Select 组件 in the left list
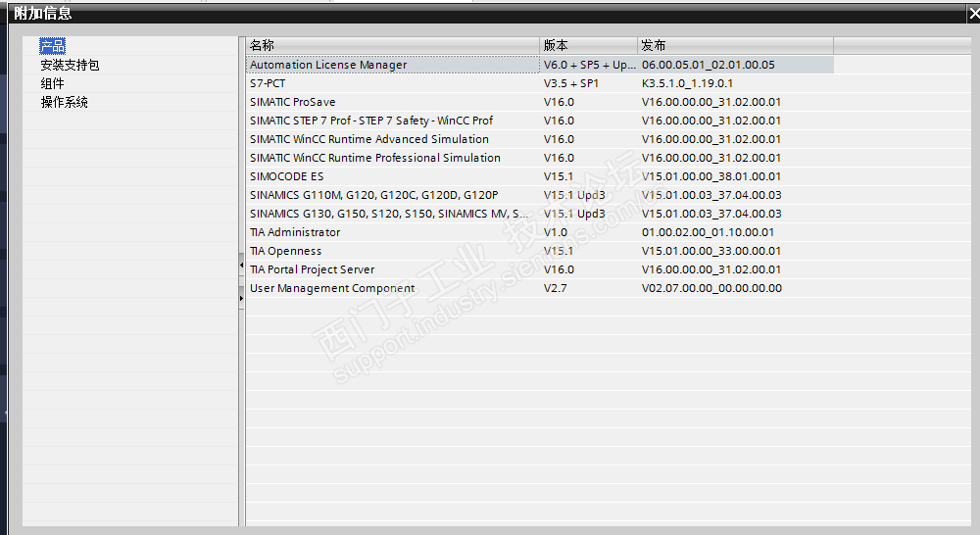 click(x=53, y=83)
